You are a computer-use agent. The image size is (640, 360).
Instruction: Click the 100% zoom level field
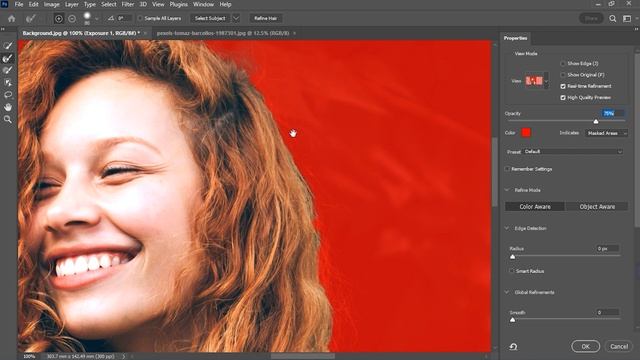click(x=29, y=356)
